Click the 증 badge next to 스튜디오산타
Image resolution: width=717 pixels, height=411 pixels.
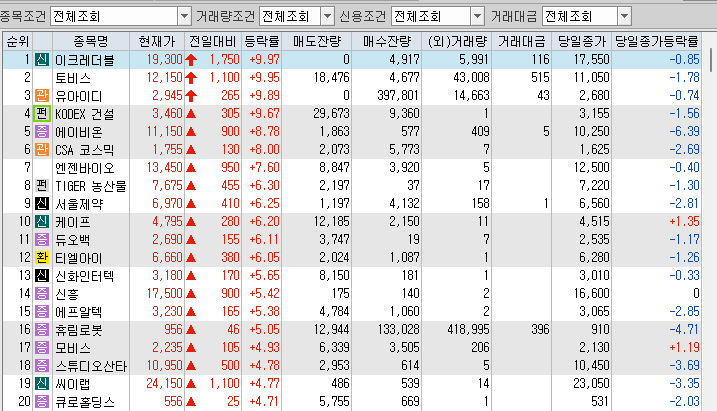pos(42,365)
